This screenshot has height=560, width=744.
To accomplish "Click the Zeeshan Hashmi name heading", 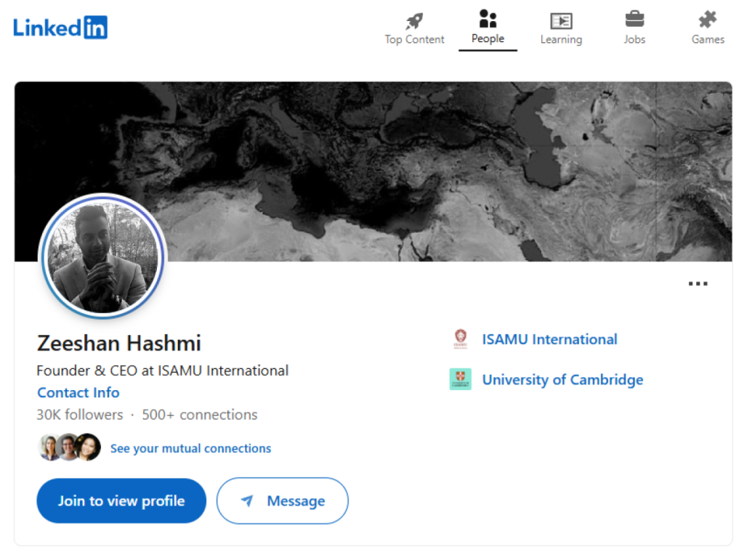I will tap(119, 343).
